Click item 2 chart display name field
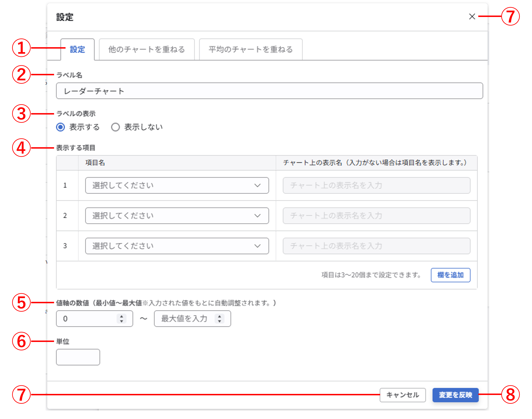532x419 pixels. 376,216
